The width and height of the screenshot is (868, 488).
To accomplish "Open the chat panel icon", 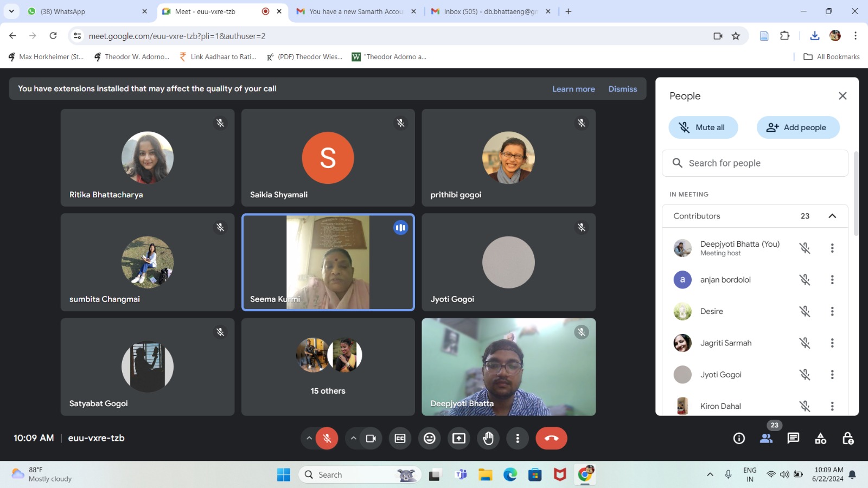I will click(793, 438).
